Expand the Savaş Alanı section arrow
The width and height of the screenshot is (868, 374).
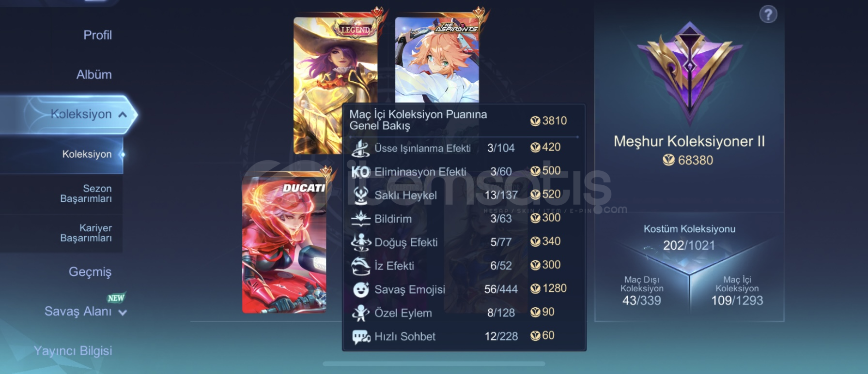(x=123, y=313)
